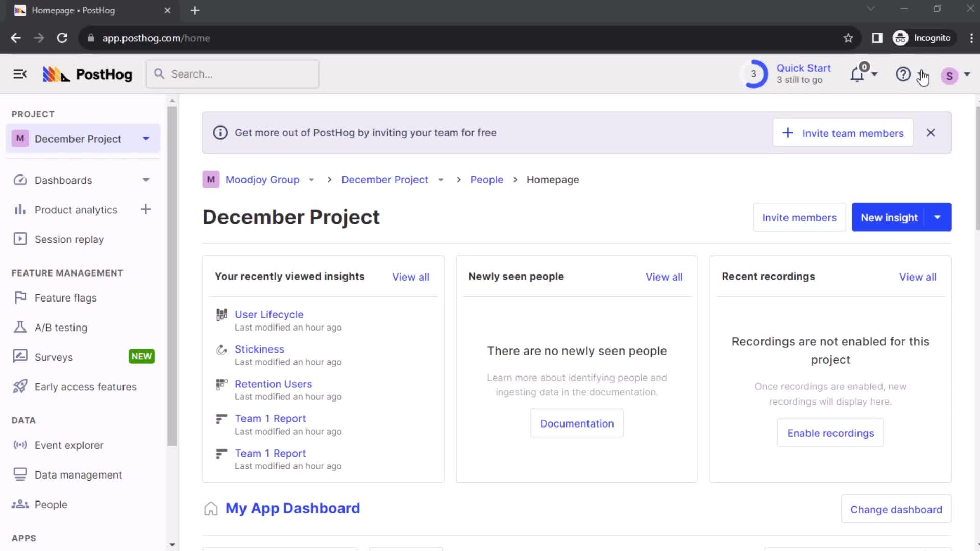Open Data management
The width and height of the screenshot is (980, 551).
click(x=78, y=475)
